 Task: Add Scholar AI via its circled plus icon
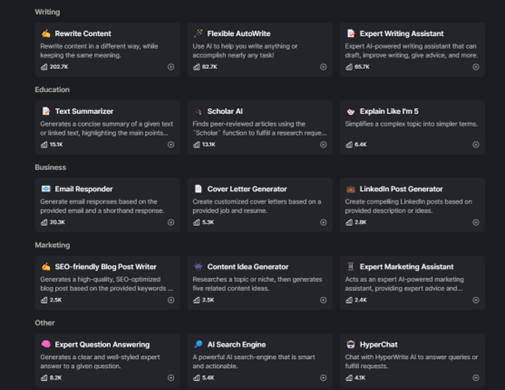(x=323, y=145)
